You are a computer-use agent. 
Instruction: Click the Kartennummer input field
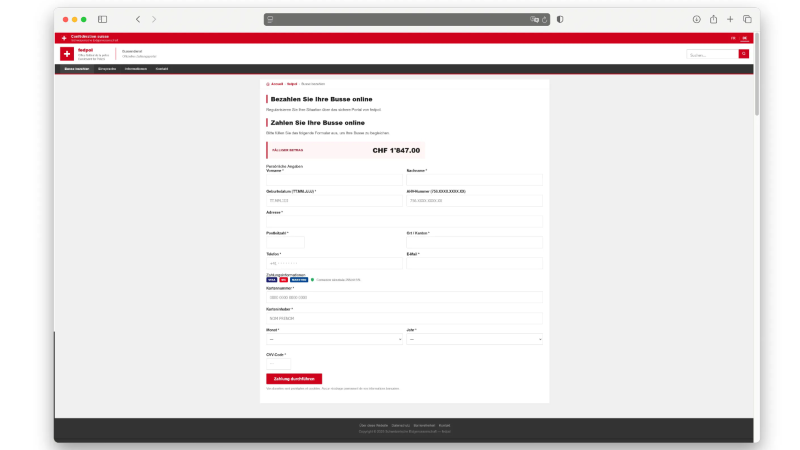[x=404, y=297]
